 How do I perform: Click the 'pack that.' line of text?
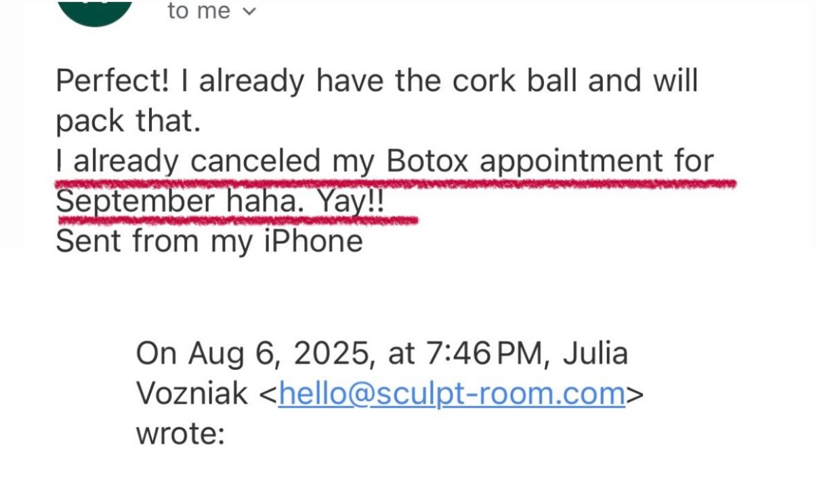128,121
